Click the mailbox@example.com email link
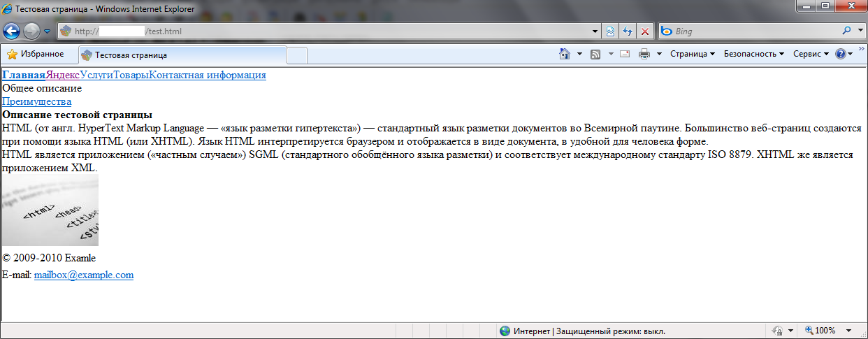The image size is (868, 339). point(84,275)
